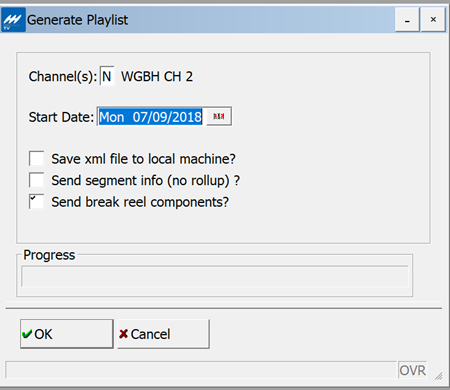
Task: Click the empty Progress bar
Action: click(215, 276)
